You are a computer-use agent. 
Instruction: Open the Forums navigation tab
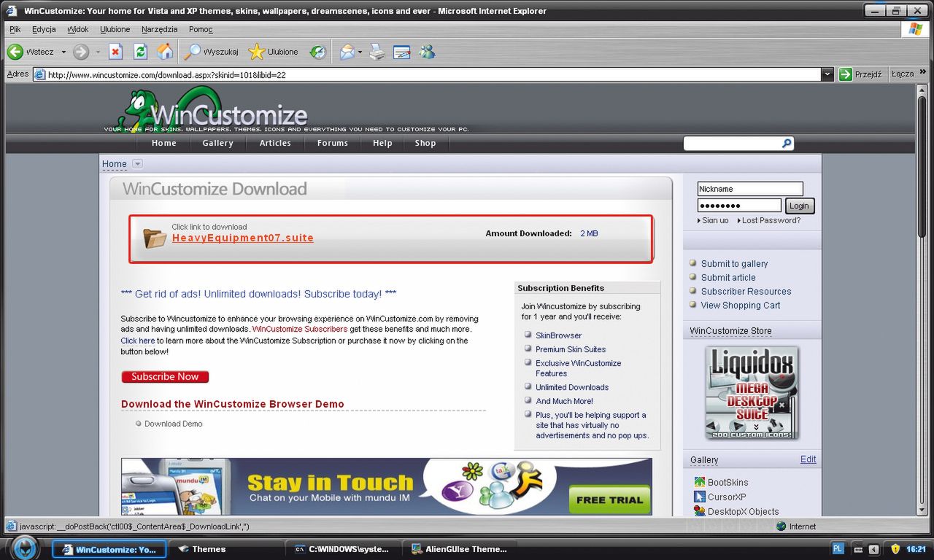pyautogui.click(x=333, y=143)
